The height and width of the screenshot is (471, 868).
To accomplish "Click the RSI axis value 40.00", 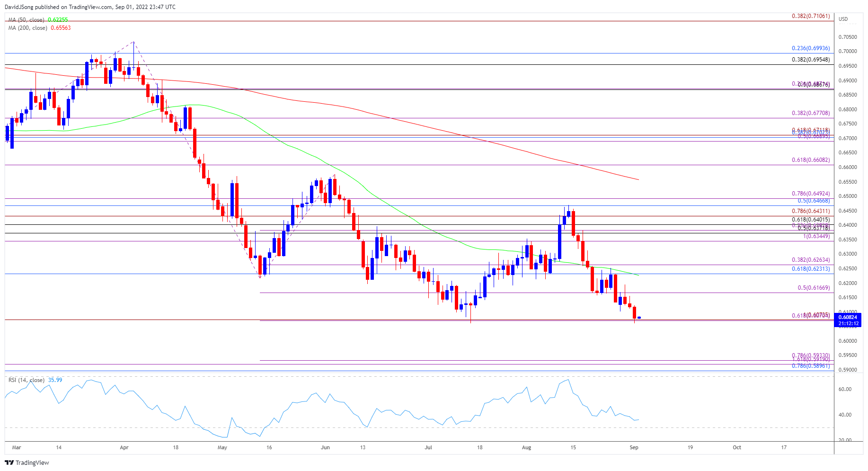I will click(x=845, y=415).
